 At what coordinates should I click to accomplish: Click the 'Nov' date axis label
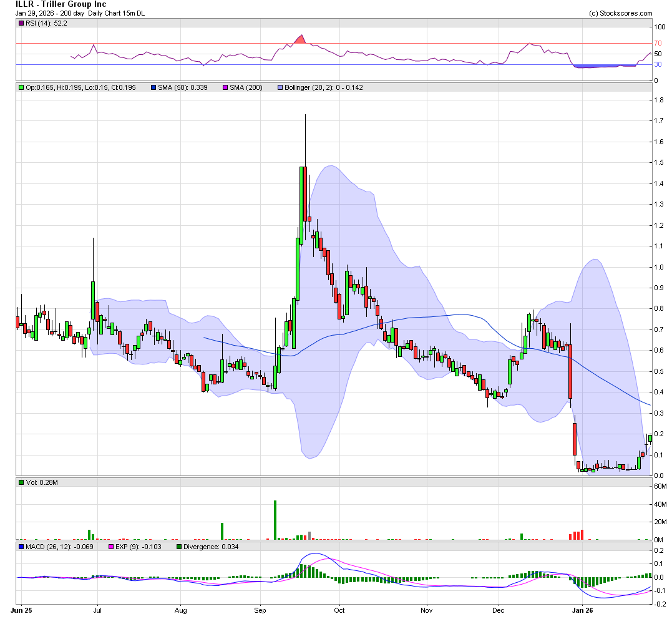(426, 610)
